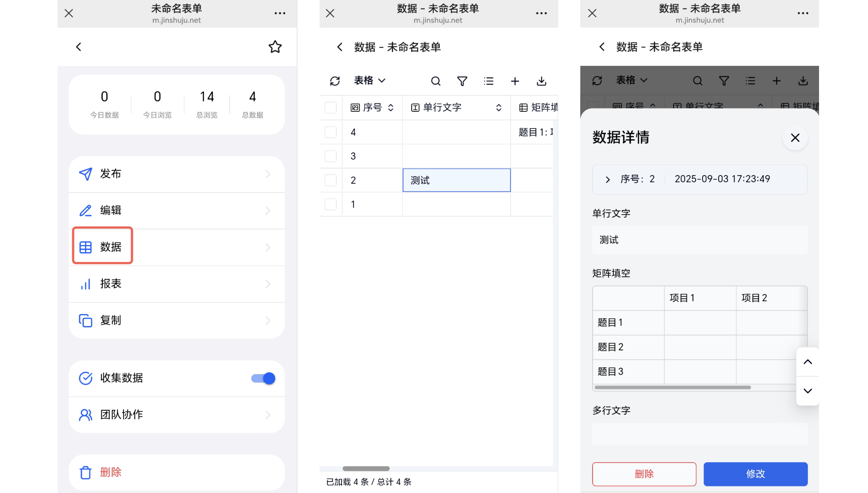Close the 数据详情 dialog
The image size is (868, 493).
795,137
